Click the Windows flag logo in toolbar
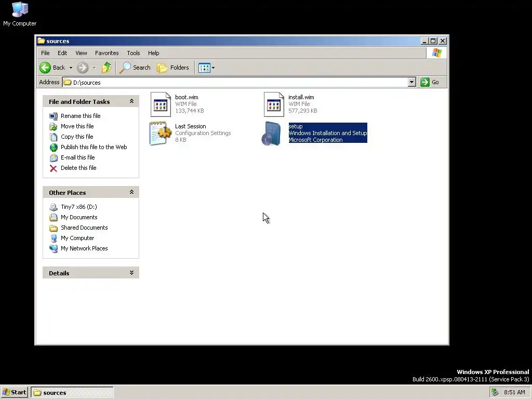The height and width of the screenshot is (399, 532). [x=436, y=53]
